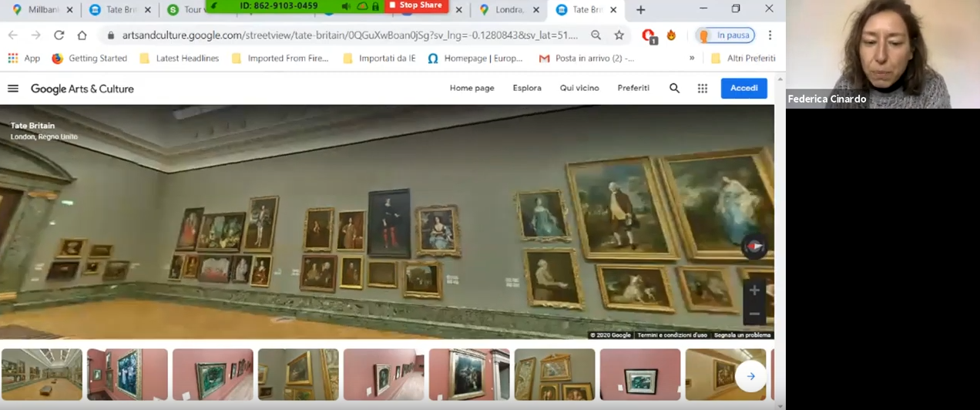The height and width of the screenshot is (410, 980).
Task: Open the fourth thumbnail in the carousel
Action: 298,375
